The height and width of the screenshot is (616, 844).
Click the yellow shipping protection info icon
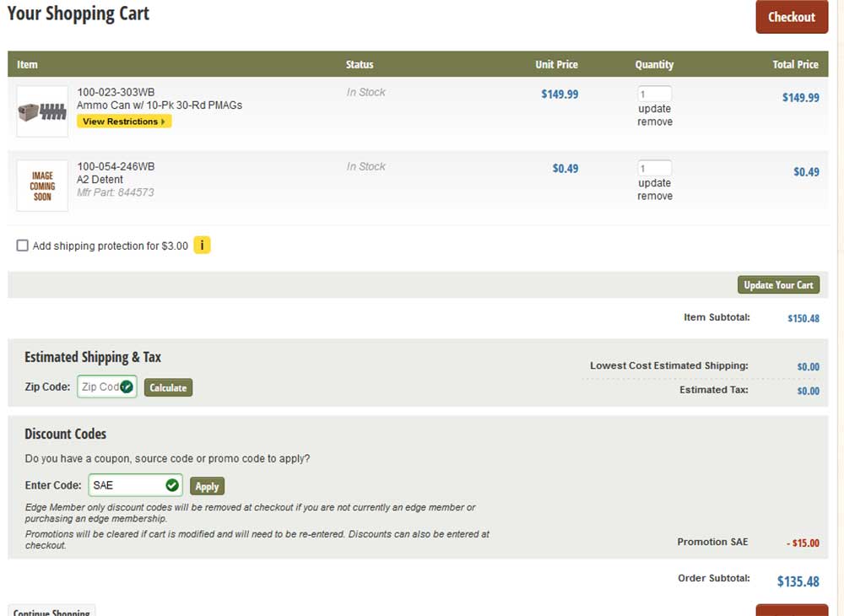tap(202, 246)
